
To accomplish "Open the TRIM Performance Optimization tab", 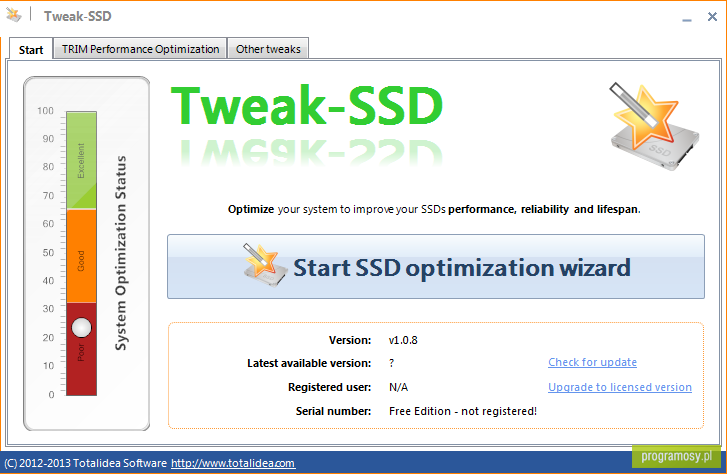I will click(x=140, y=49).
